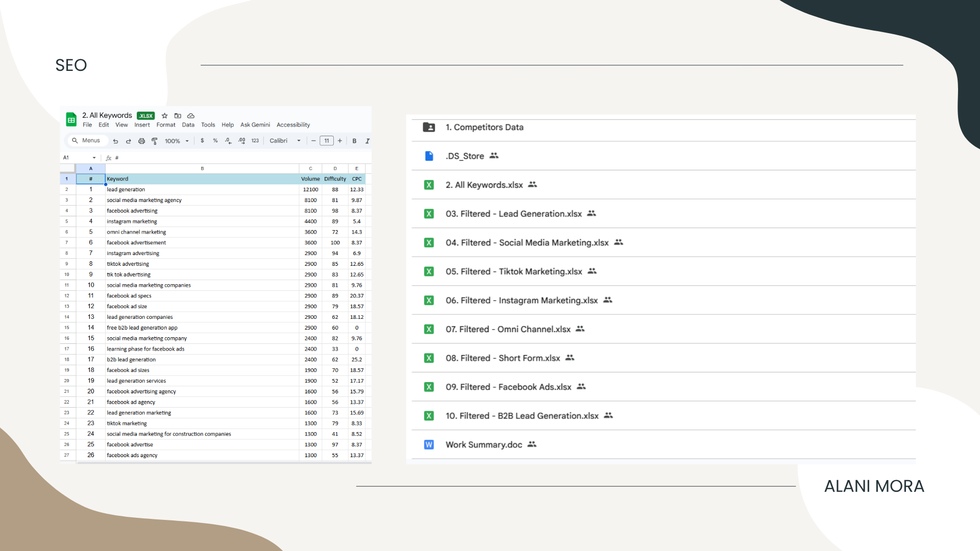Click the Redo arrow in toolbar
Screen dimensions: 980x551
129,141
